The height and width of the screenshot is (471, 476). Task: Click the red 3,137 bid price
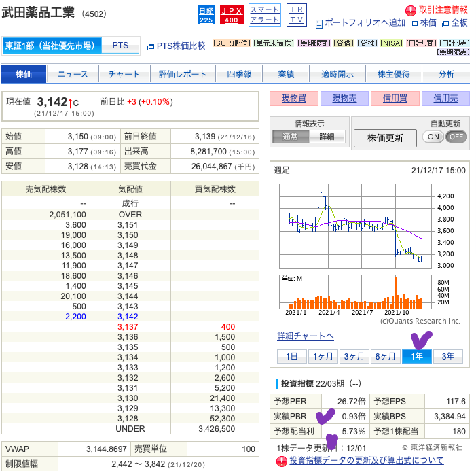point(128,327)
